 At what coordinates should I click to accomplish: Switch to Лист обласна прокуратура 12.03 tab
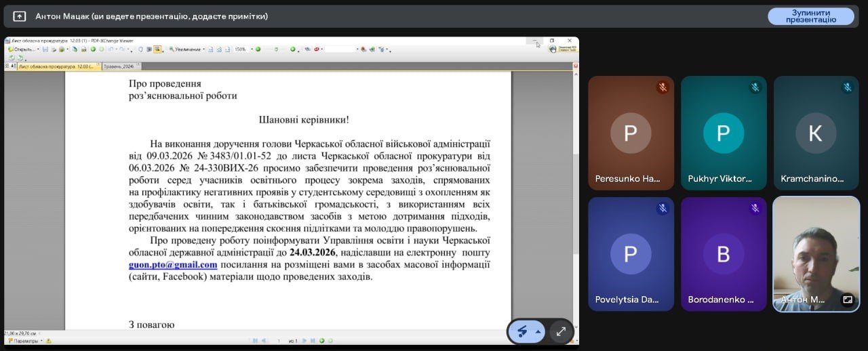pos(59,66)
